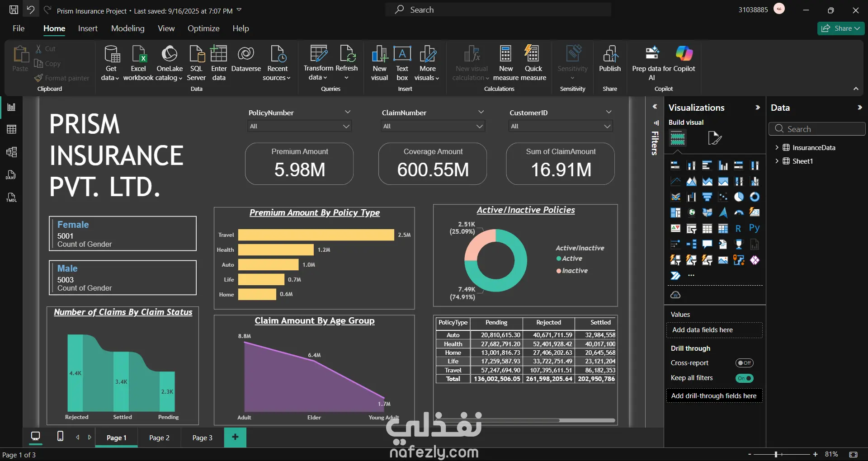Go to Page 2 tab

(x=159, y=437)
